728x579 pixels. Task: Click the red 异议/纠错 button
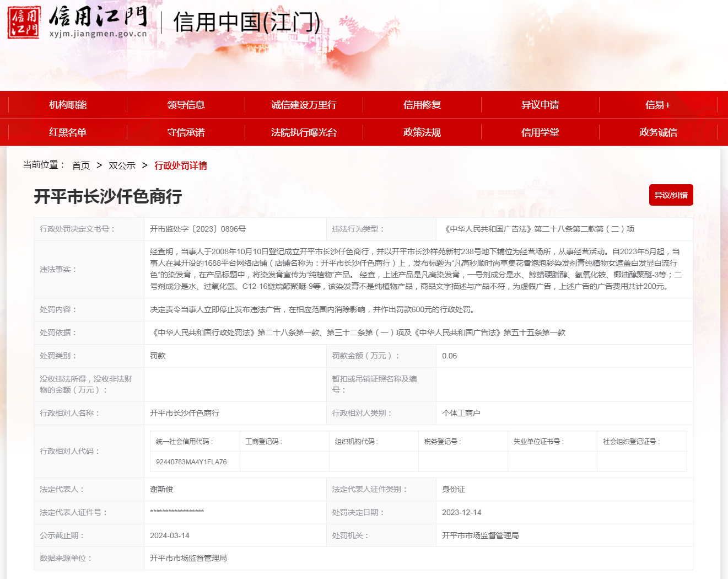coord(671,195)
